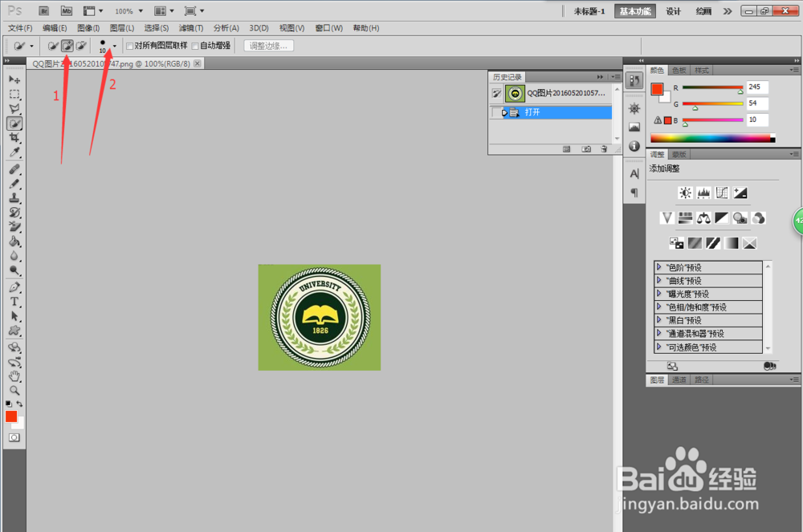Image resolution: width=803 pixels, height=532 pixels.
Task: Enable 自动增强 checkbox
Action: point(195,46)
